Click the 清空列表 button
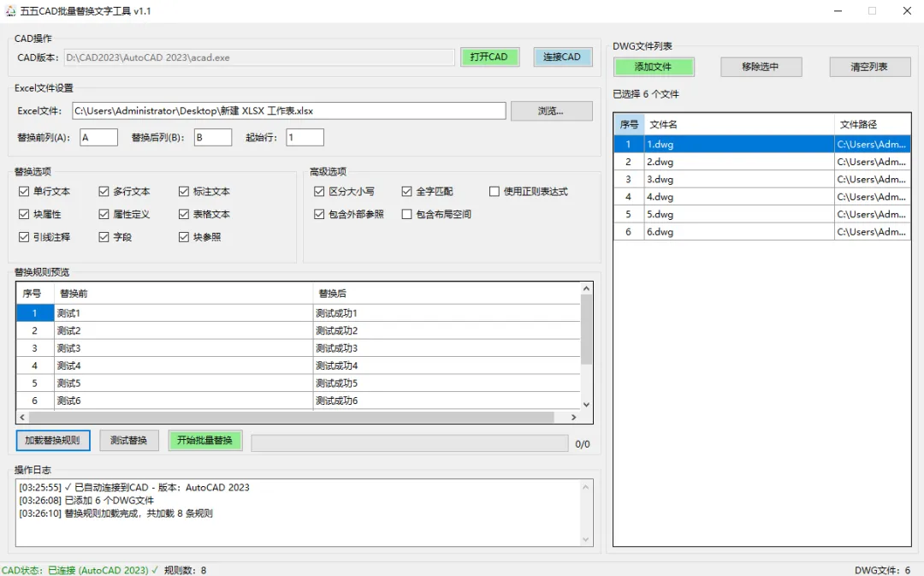This screenshot has width=924, height=576. tap(870, 67)
